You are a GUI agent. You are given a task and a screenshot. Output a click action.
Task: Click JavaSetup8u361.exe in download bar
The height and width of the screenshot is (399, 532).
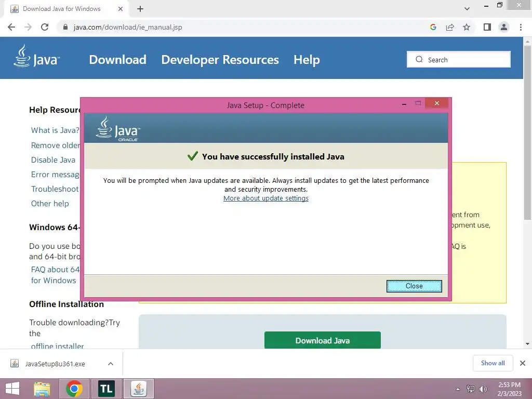tap(55, 364)
